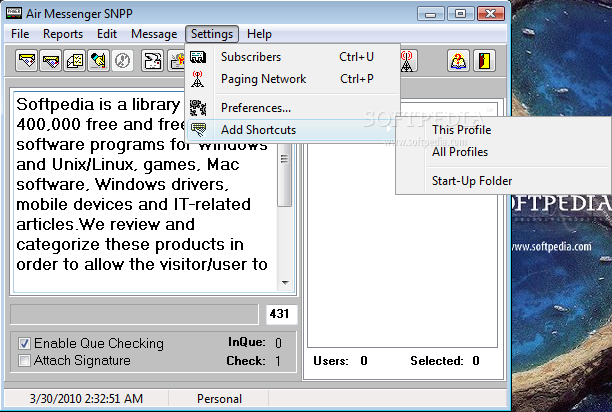Image resolution: width=612 pixels, height=412 pixels.
Task: Expand the Add Shortcuts submenu entry
Action: click(294, 130)
